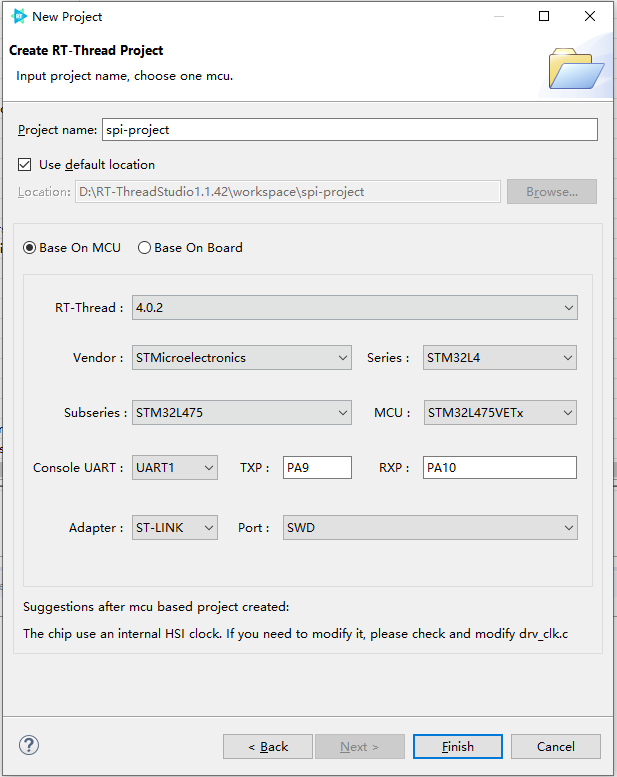
Task: Open the Port SWD dropdown
Action: pyautogui.click(x=430, y=528)
